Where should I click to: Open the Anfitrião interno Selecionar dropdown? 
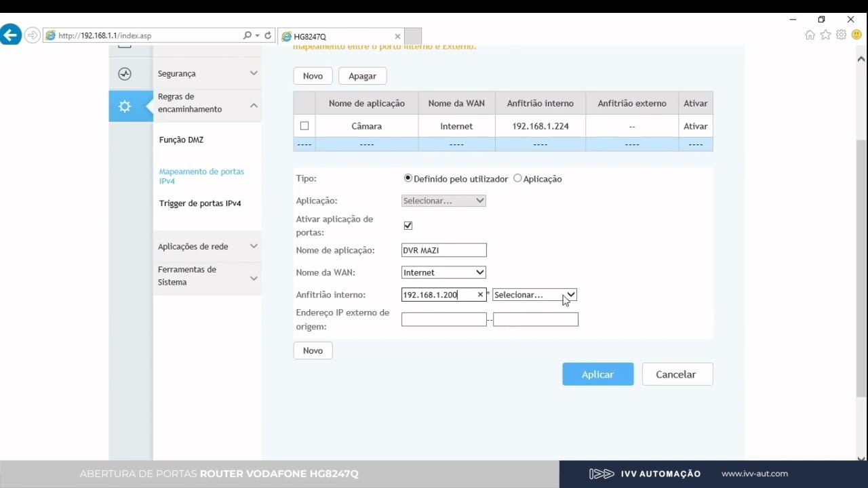pyautogui.click(x=534, y=295)
